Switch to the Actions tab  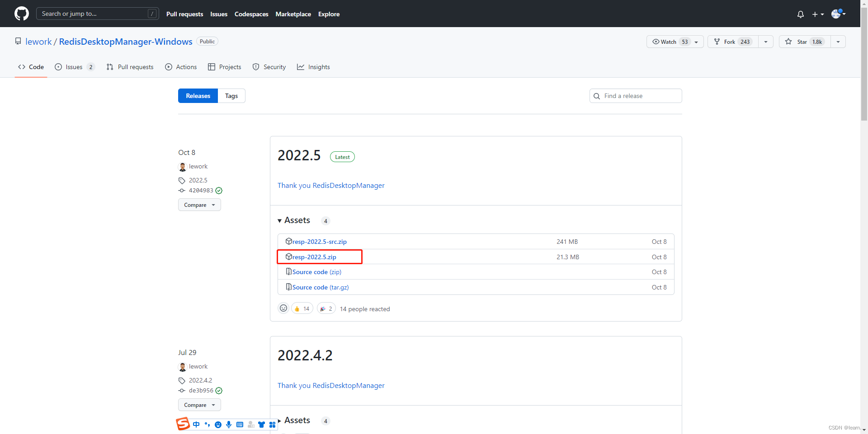[x=181, y=67]
